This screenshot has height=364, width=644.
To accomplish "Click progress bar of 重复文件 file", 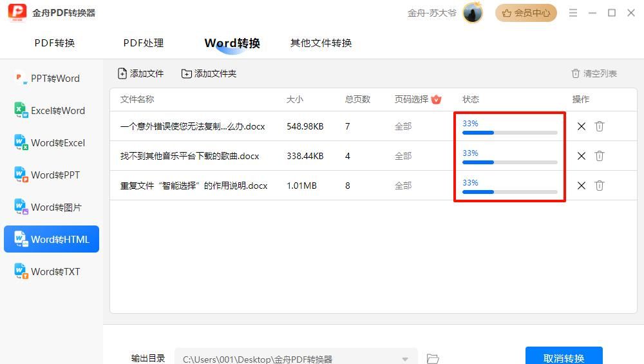I will point(509,192).
